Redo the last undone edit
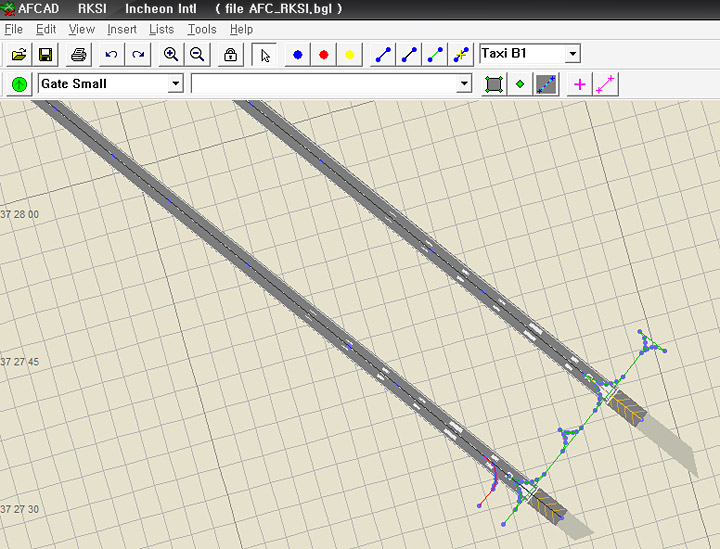Image resolution: width=720 pixels, height=549 pixels. pos(138,55)
